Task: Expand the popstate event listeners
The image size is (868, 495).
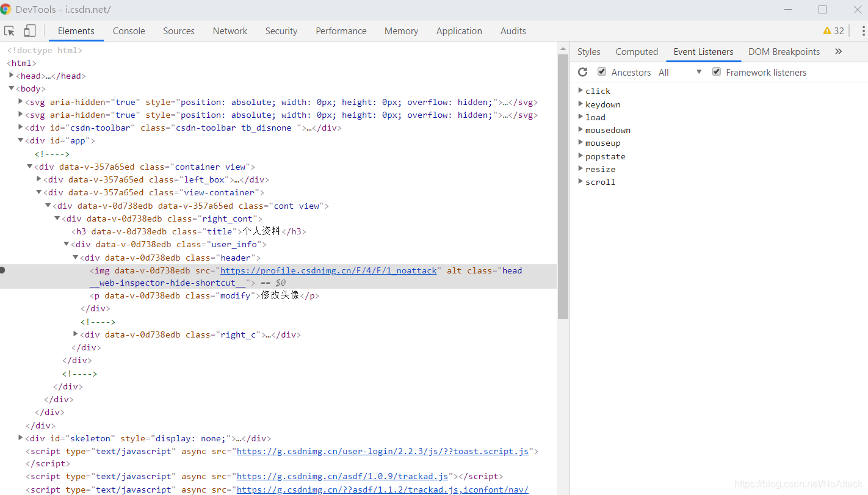Action: pos(580,156)
